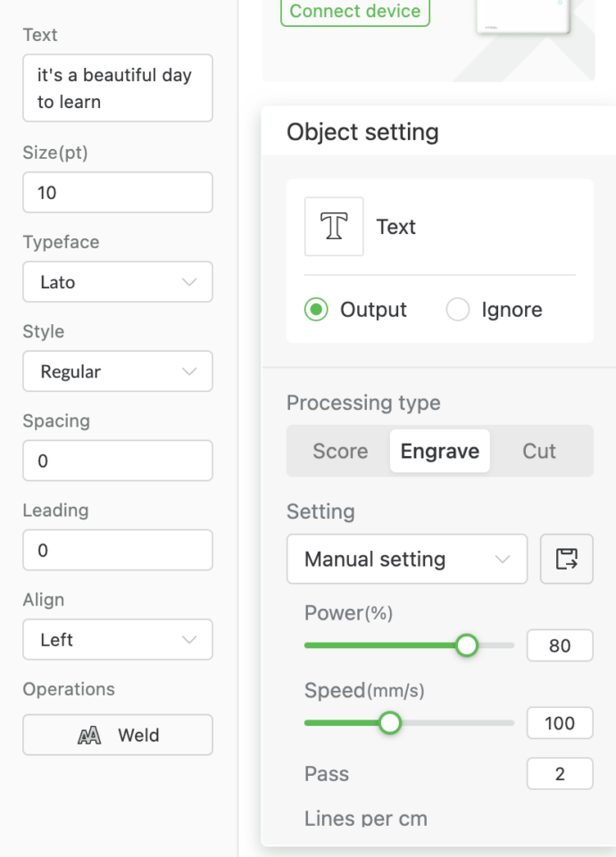616x857 pixels.
Task: Open the Align Left dropdown
Action: tap(118, 640)
